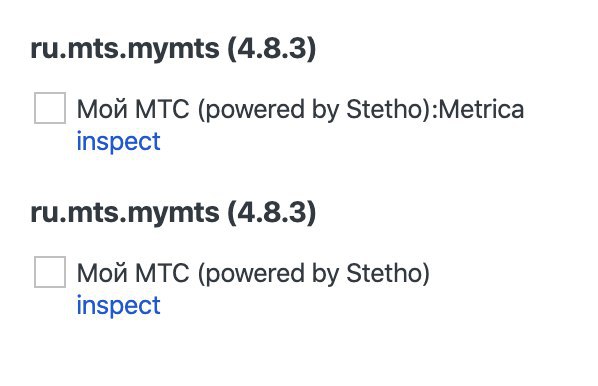The image size is (598, 386).
Task: Click empty favicon box beside the non-Metrica Stetho entry
Action: [x=50, y=272]
